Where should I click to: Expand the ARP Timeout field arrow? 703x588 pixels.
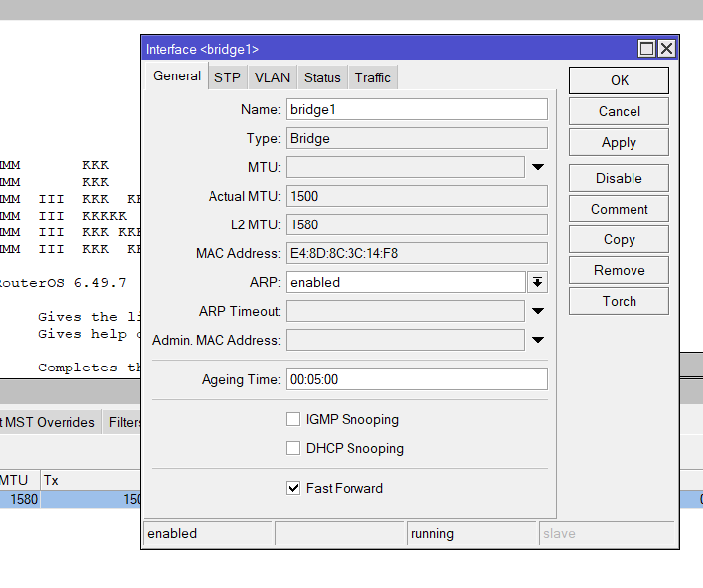(538, 311)
